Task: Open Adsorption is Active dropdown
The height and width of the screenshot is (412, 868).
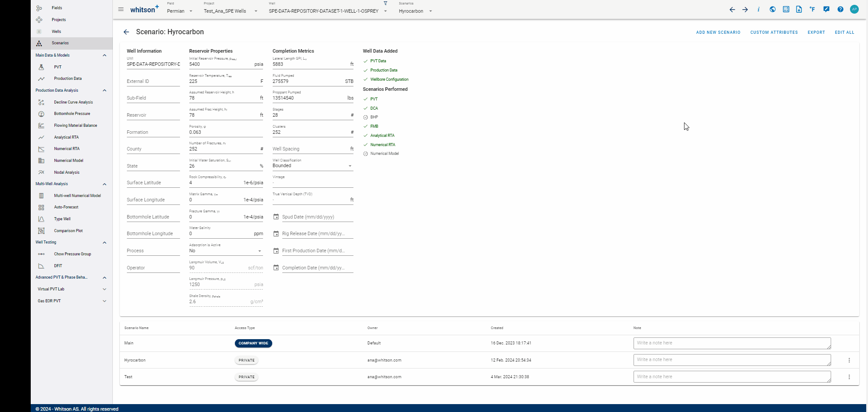Action: click(x=226, y=251)
